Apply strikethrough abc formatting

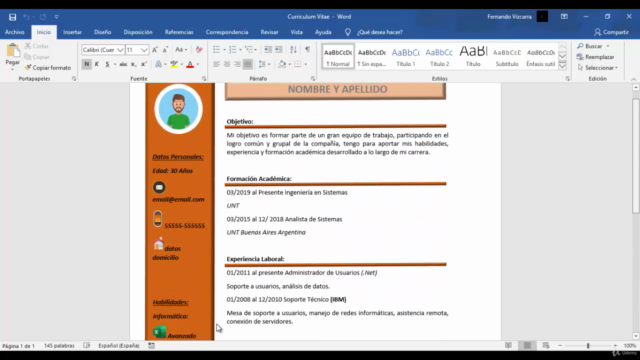click(123, 64)
